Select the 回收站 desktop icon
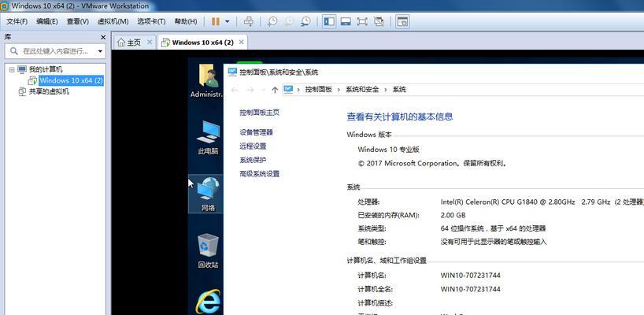 coord(208,250)
